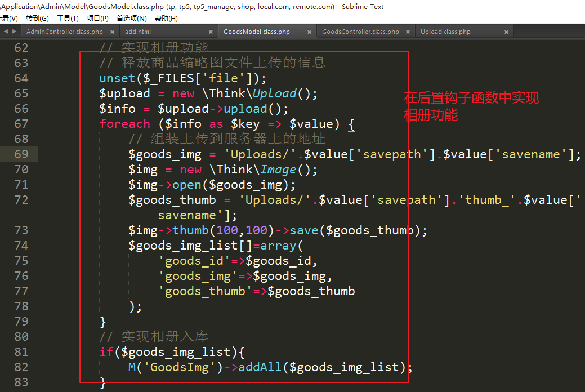The image size is (585, 392).
Task: Open the 工具(T) menu
Action: point(68,19)
